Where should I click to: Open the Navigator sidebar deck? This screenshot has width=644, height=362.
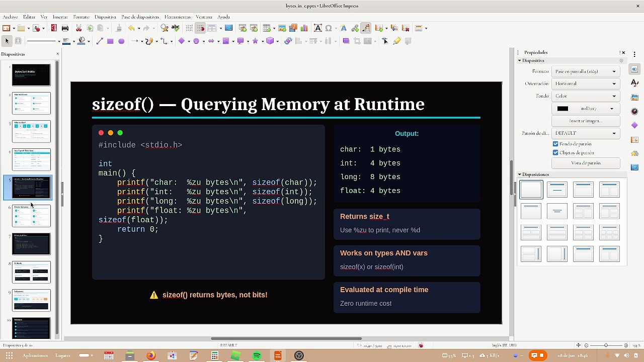coord(634,111)
